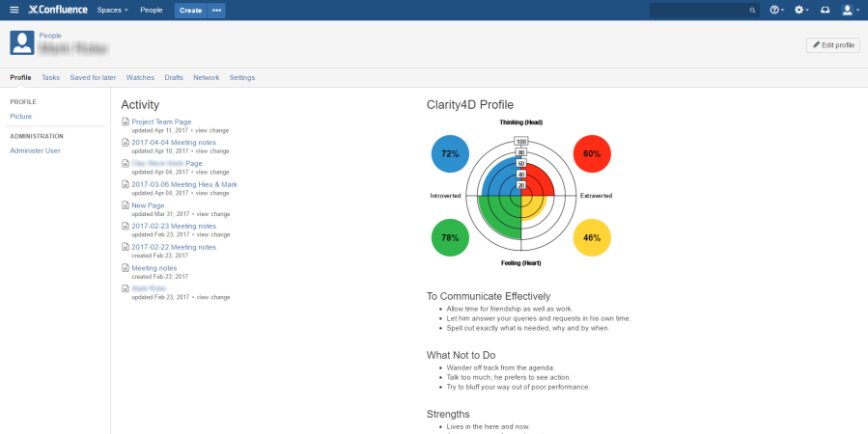
Task: Click the green 78% circle
Action: click(x=450, y=237)
